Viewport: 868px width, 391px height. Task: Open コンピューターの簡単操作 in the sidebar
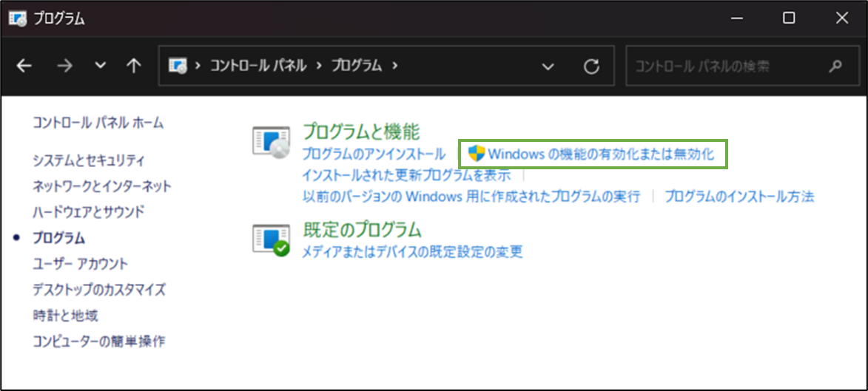click(98, 341)
